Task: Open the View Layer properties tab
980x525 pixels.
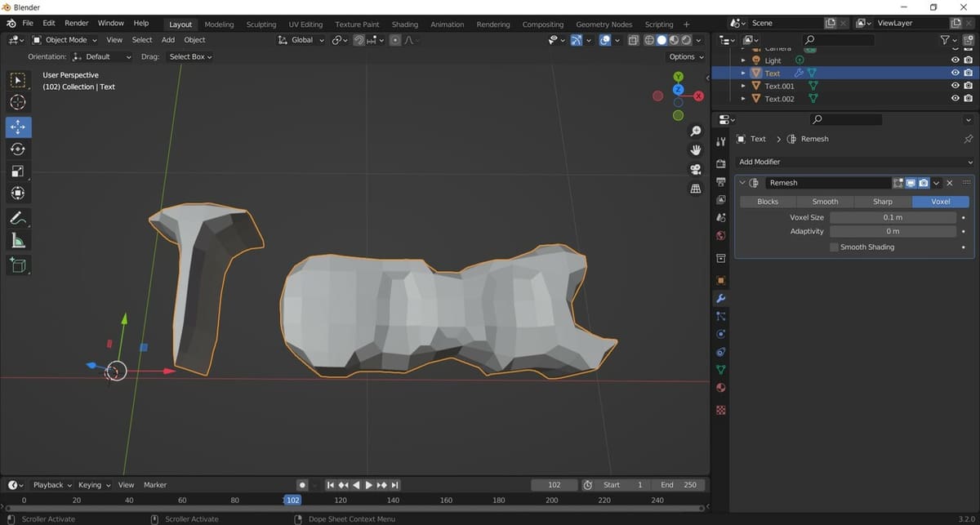Action: pos(720,200)
